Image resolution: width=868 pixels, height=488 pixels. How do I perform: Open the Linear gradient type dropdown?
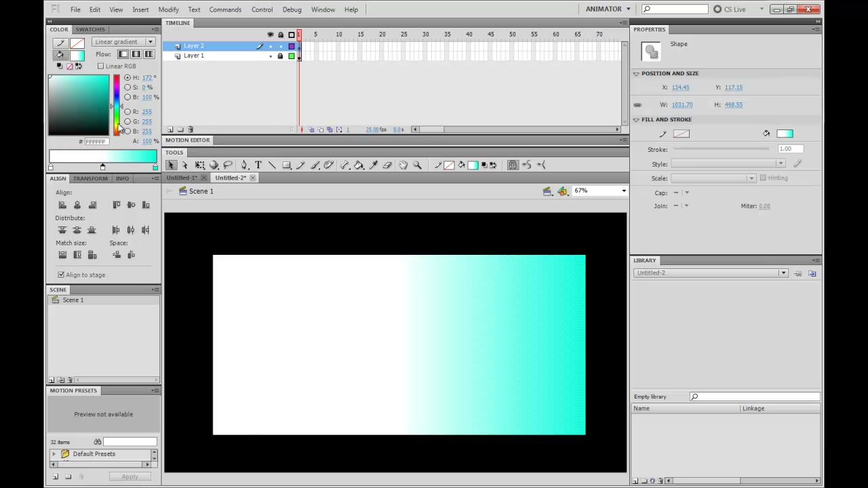(x=123, y=42)
